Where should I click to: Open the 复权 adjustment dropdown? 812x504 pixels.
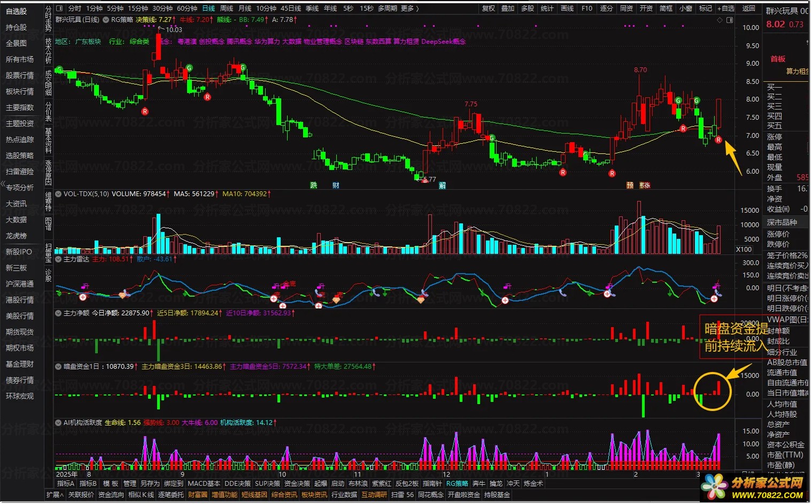(489, 8)
